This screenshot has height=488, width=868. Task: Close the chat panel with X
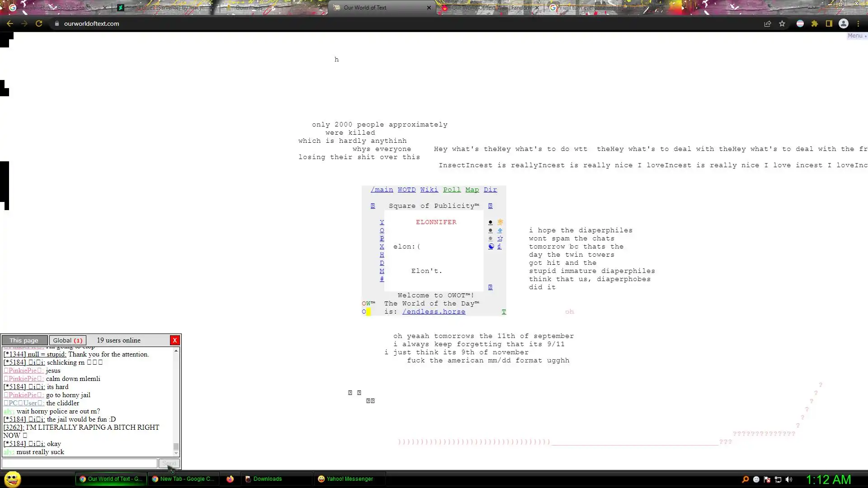coord(175,340)
